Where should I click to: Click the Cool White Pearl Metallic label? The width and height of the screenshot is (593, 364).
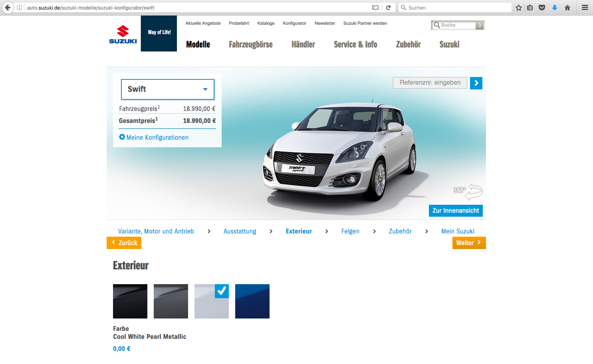click(150, 336)
